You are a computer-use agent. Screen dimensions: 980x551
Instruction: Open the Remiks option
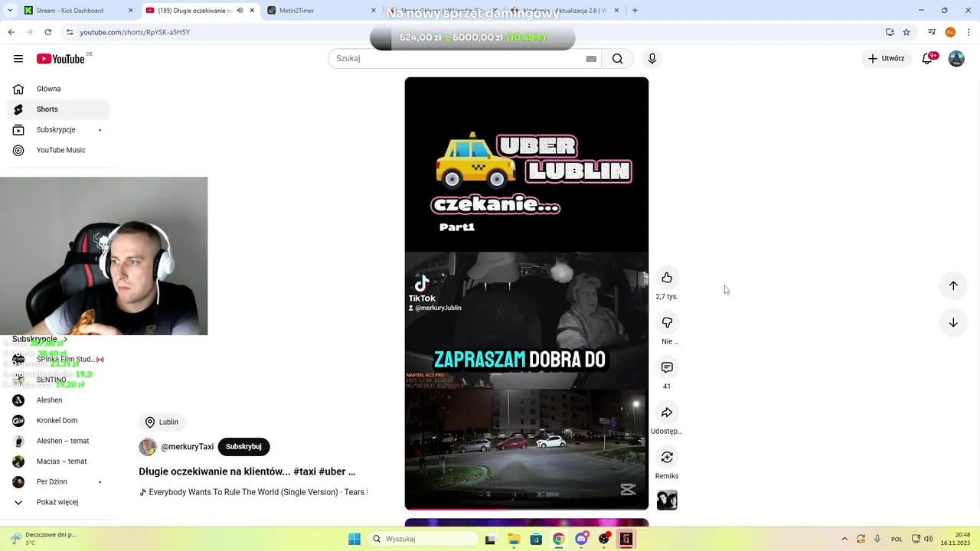667,458
